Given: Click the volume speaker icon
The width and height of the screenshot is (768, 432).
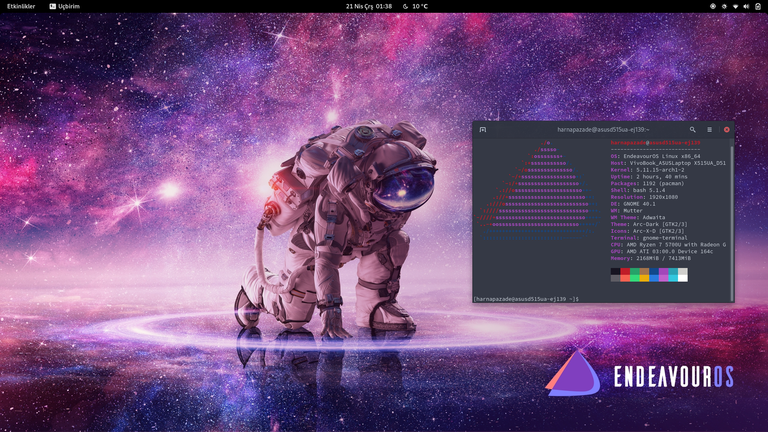Looking at the screenshot, I should click(746, 6).
